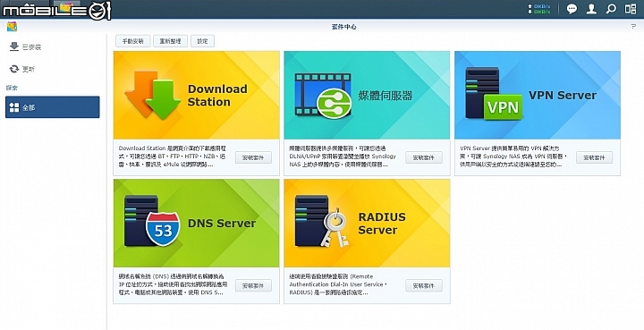Click the Download Station description text
Viewport: 644px width, 330px height.
pos(174,157)
